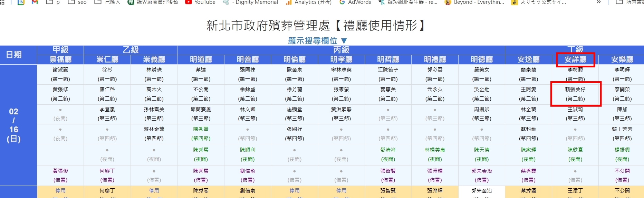Open the Analytics bookmark
Viewport: 644px width, 198px height.
[x=308, y=2]
